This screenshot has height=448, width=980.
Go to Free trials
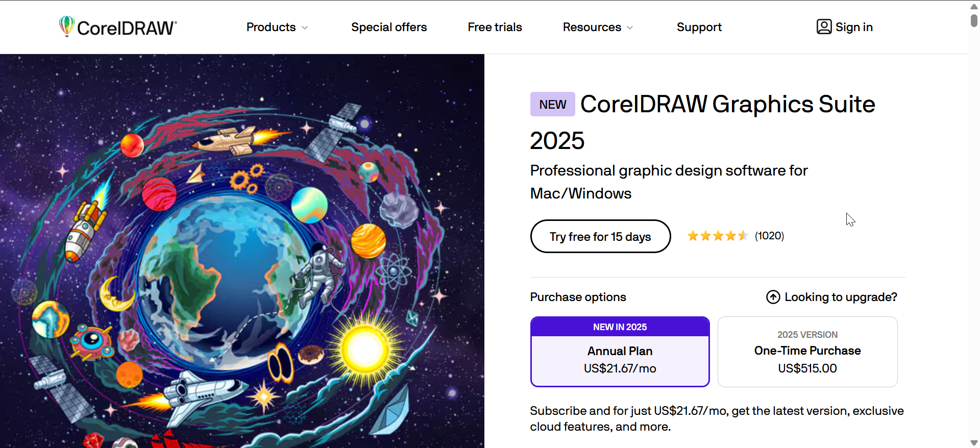pyautogui.click(x=495, y=27)
